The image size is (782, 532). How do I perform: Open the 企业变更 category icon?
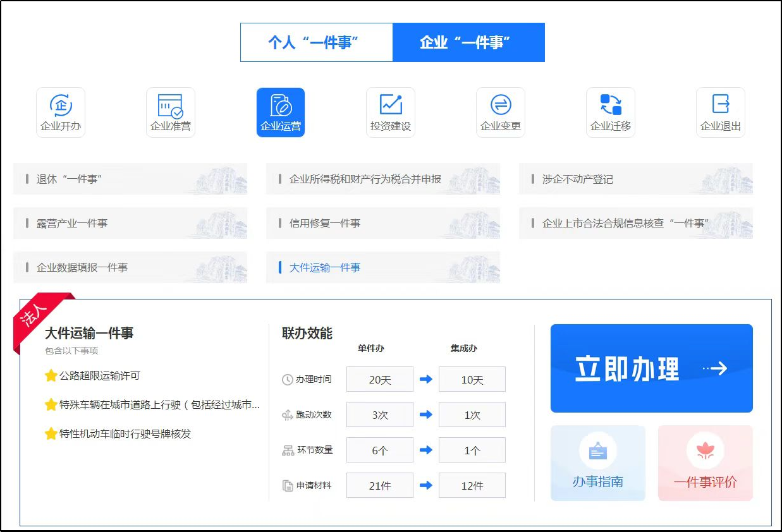(501, 112)
